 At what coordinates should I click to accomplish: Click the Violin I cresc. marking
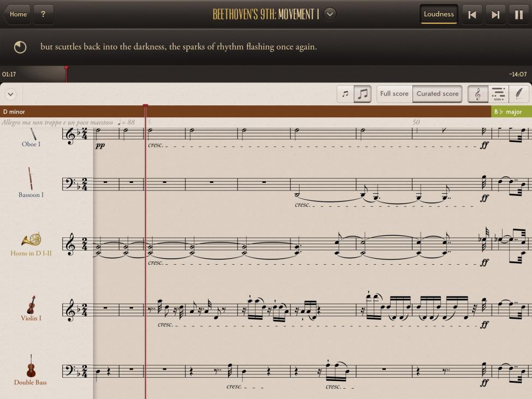point(165,325)
